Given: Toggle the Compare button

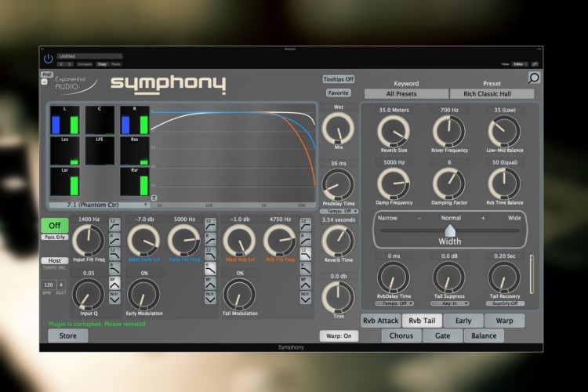Looking at the screenshot, I should (85, 64).
